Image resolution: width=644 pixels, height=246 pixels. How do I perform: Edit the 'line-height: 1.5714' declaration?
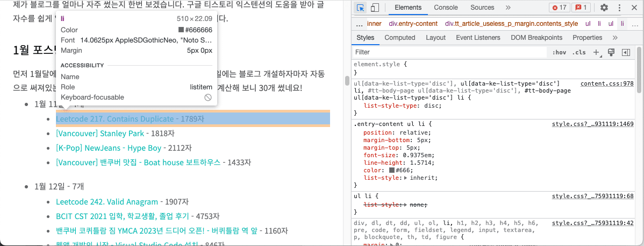[x=398, y=163]
